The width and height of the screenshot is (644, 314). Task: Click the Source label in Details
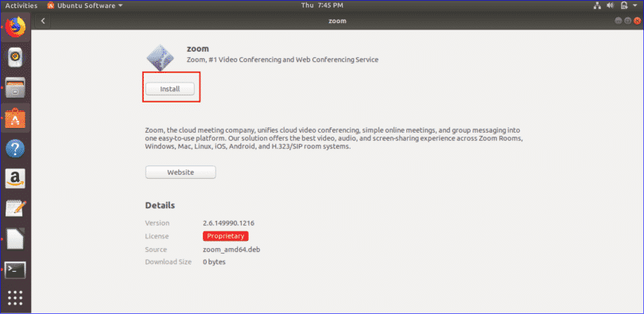[x=156, y=250]
